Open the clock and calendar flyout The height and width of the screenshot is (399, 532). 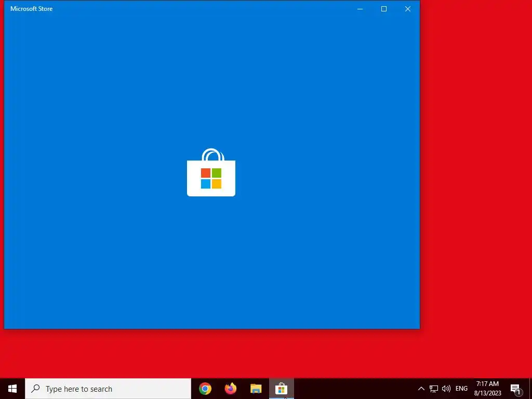pyautogui.click(x=487, y=389)
